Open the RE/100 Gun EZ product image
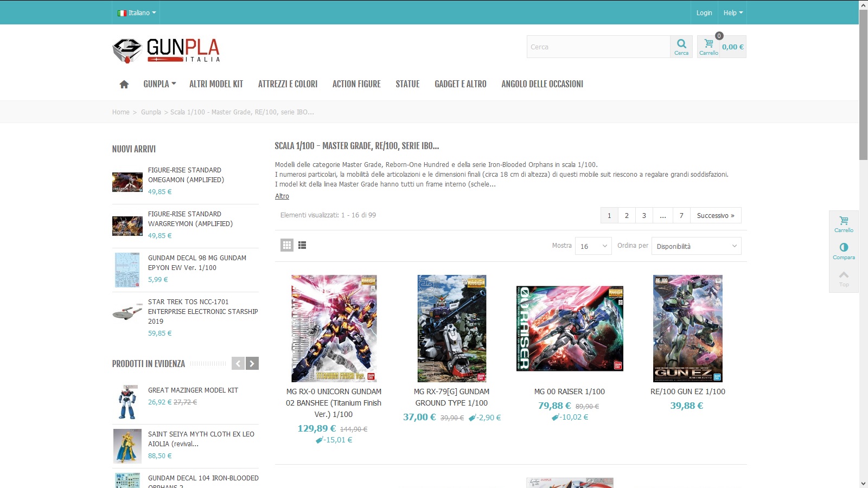This screenshot has height=488, width=868. click(688, 329)
